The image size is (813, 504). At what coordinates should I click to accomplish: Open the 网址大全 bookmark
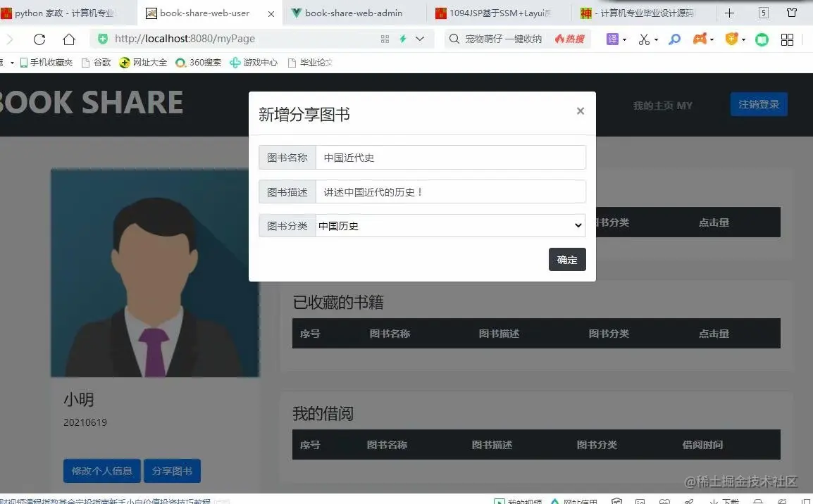[143, 63]
